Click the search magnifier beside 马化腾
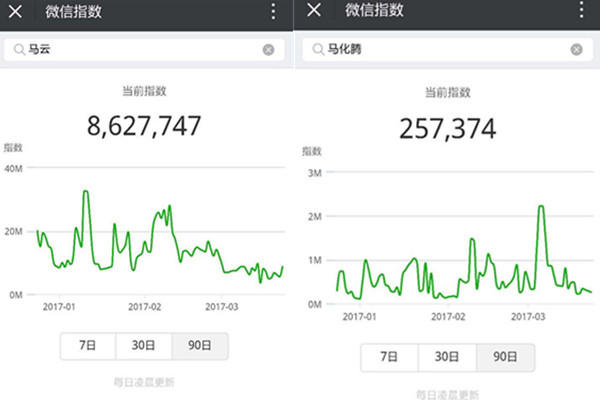 coord(318,49)
